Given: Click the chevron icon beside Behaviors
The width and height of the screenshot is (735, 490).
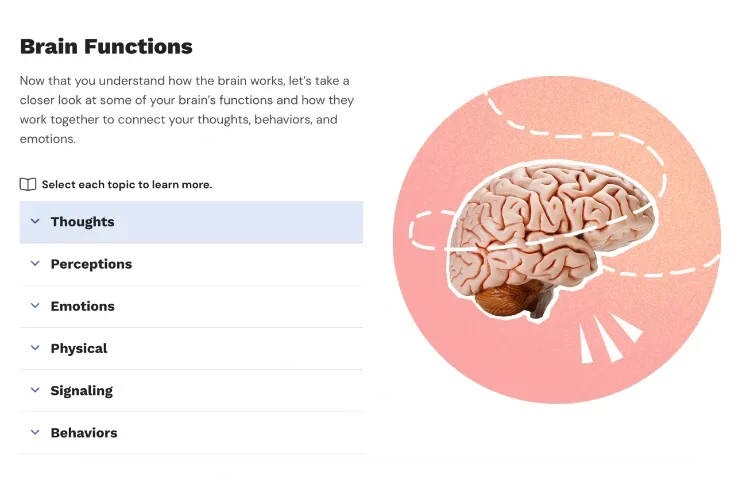Looking at the screenshot, I should (35, 433).
